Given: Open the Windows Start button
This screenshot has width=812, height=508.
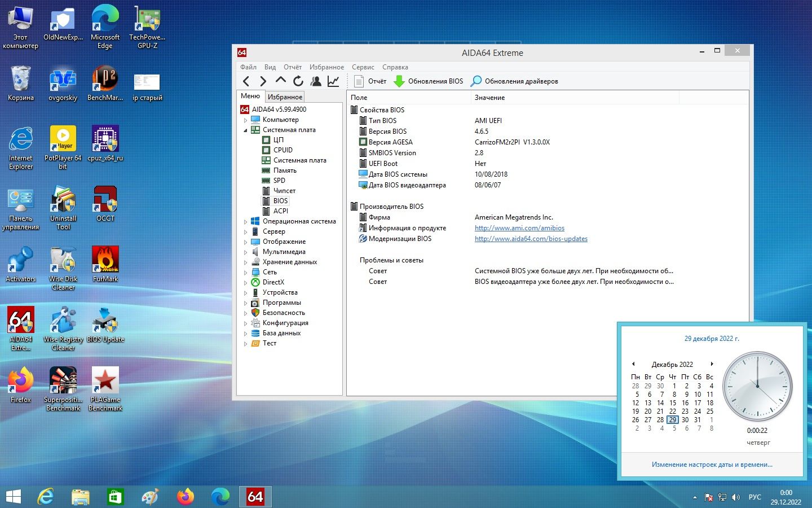Looking at the screenshot, I should point(13,497).
